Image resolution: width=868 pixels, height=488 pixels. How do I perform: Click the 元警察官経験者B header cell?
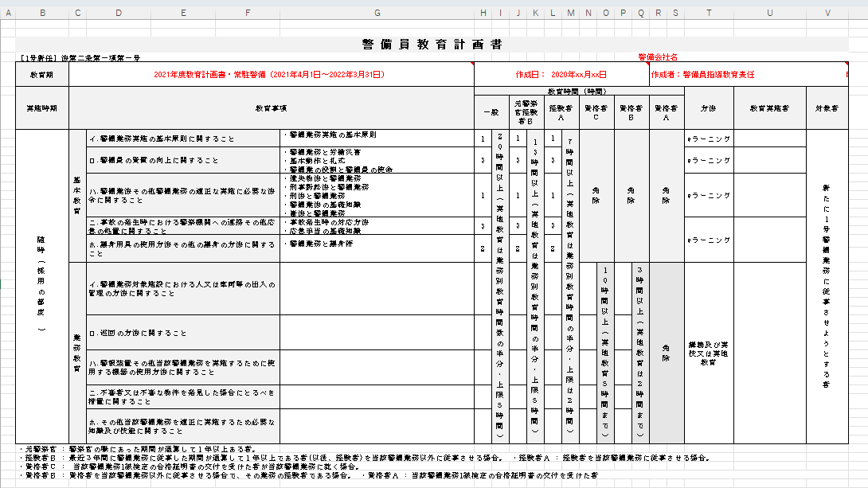click(x=526, y=112)
